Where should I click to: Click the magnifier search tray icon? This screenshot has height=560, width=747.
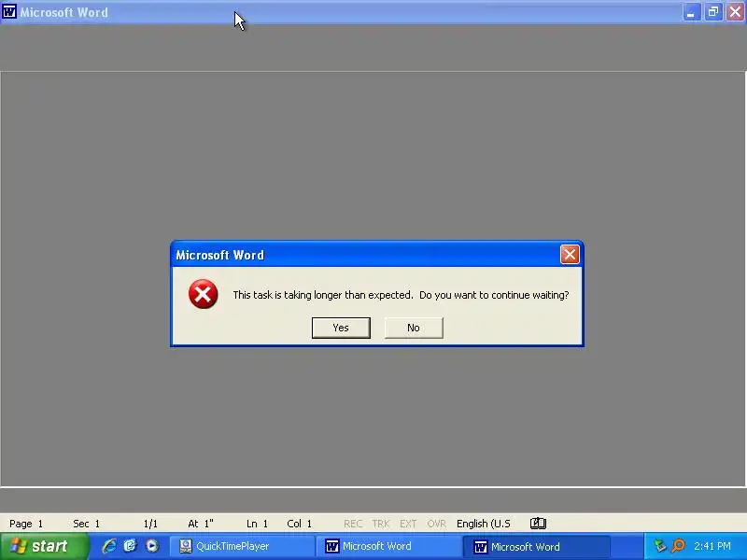679,546
